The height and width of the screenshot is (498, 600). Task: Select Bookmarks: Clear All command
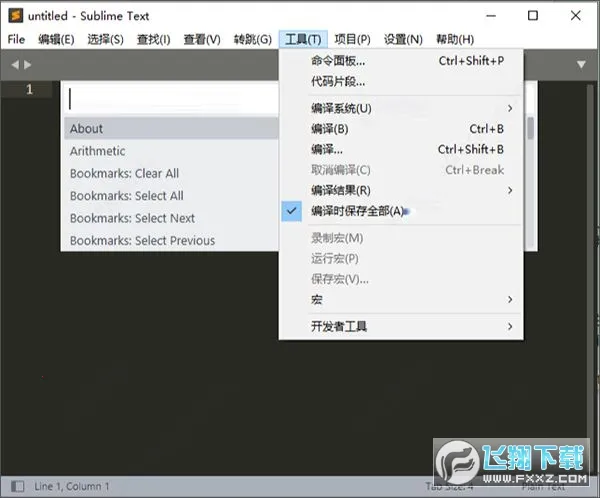coord(171,173)
